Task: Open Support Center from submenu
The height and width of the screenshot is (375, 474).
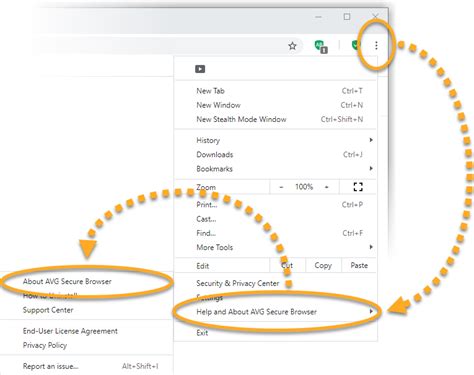Action: (86, 310)
